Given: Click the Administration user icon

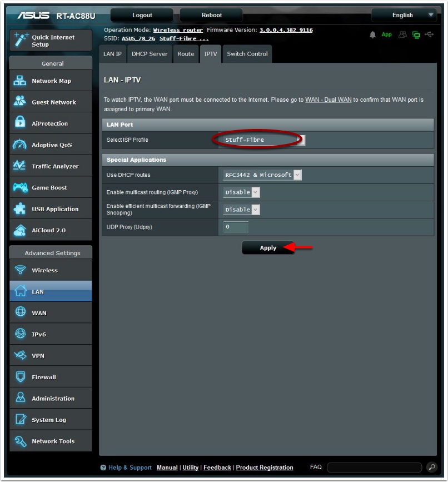Looking at the screenshot, I should tap(21, 397).
